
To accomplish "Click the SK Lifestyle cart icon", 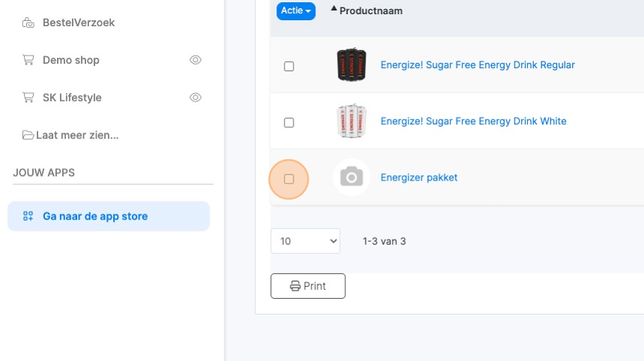I will pyautogui.click(x=28, y=97).
